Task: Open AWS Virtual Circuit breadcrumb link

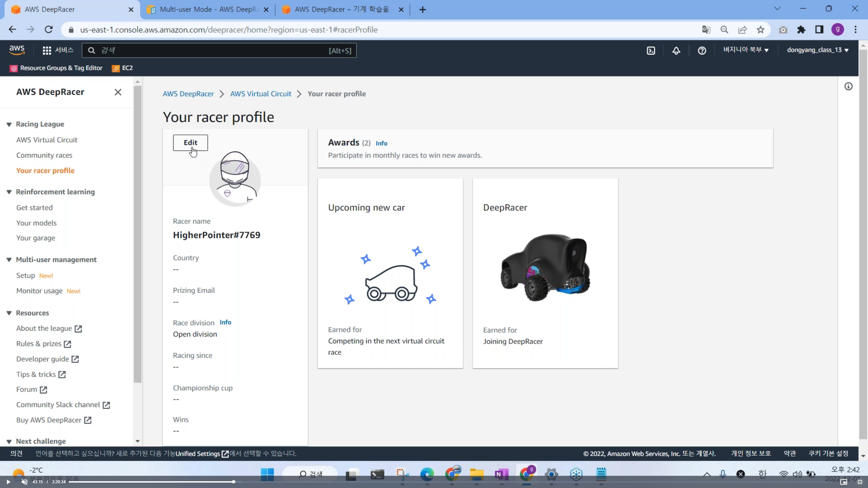Action: pos(260,94)
